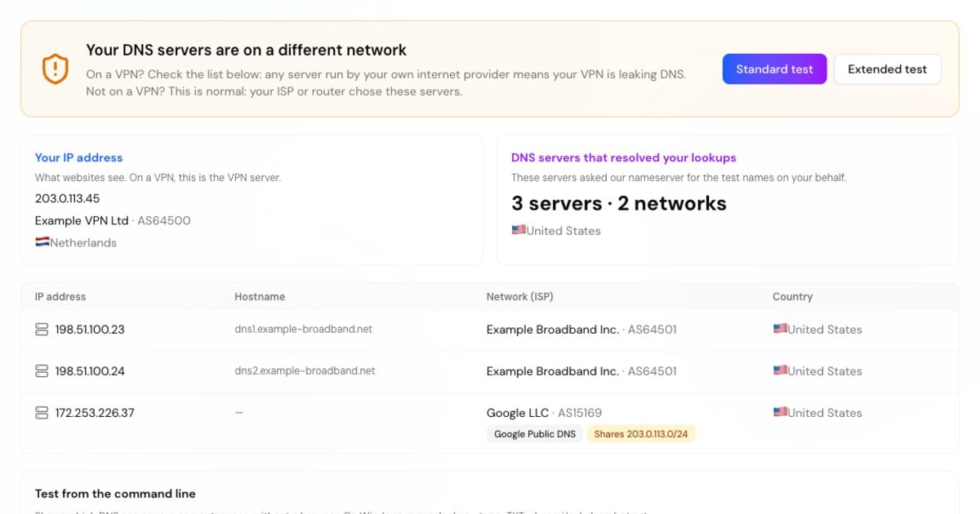Click hostname dns1.example-broadband.net

(303, 329)
